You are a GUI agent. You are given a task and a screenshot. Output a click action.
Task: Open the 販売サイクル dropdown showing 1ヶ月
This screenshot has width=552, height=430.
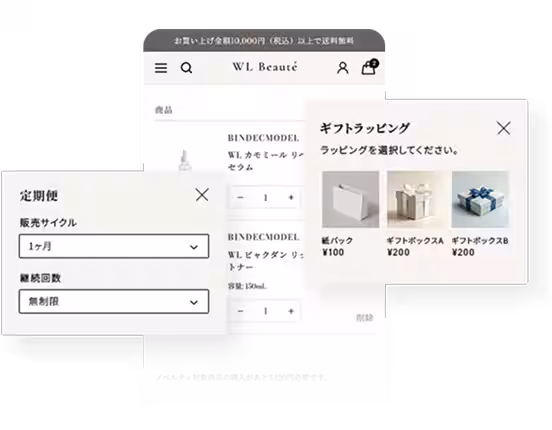coord(114,246)
